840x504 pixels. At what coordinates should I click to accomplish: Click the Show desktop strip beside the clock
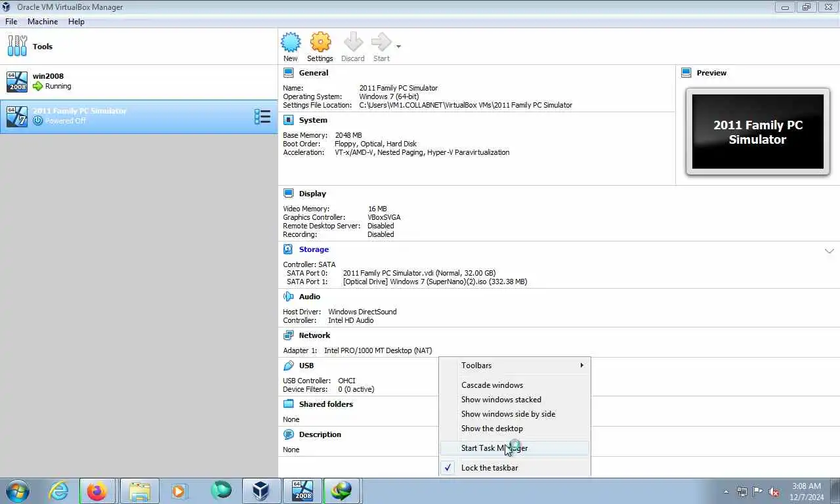point(835,492)
